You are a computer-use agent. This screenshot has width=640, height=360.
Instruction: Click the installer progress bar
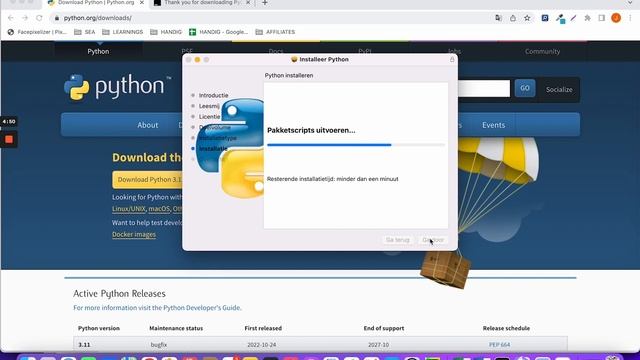(x=356, y=144)
